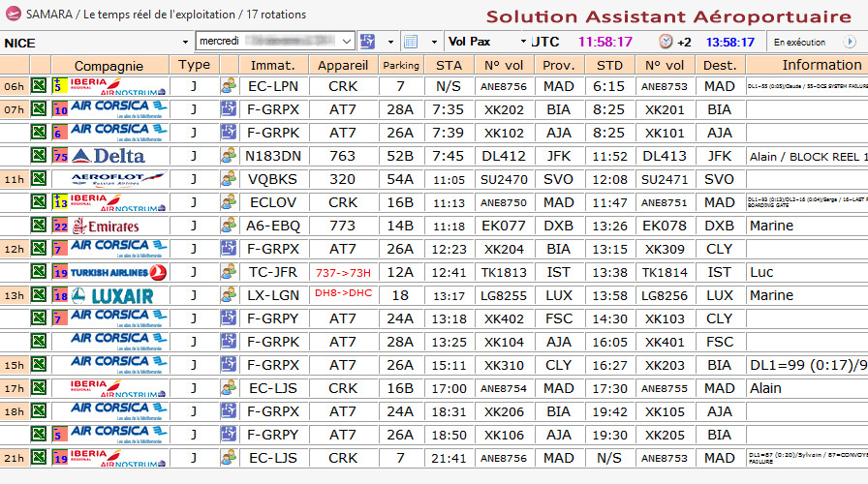Select the 21h hour marker

pyautogui.click(x=14, y=458)
